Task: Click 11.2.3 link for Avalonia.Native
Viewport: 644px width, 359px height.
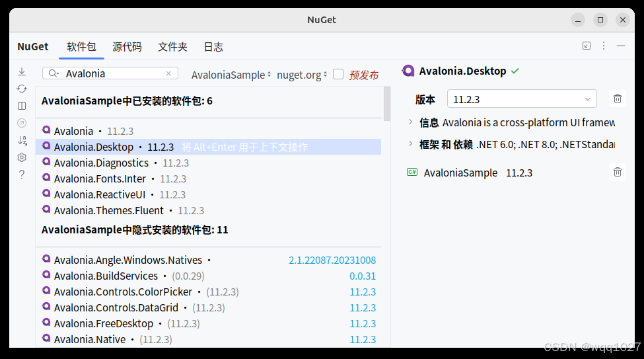Action: tap(363, 340)
